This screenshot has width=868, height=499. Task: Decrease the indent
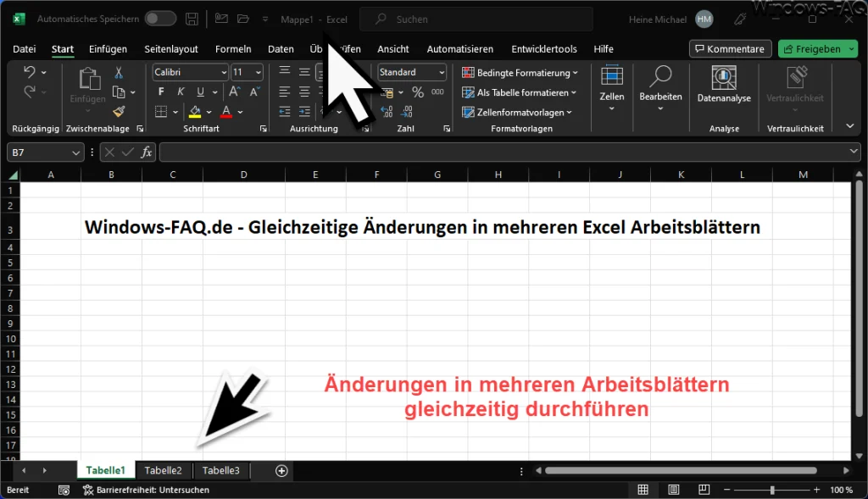285,112
